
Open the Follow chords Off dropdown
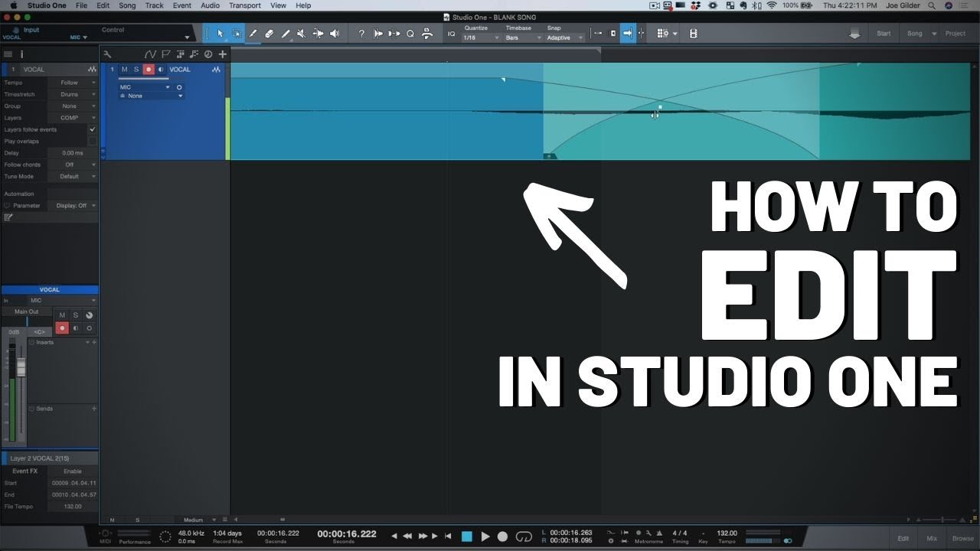click(73, 165)
